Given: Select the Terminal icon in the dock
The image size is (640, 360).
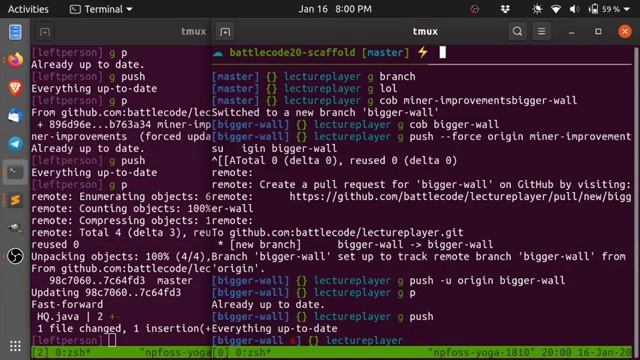Looking at the screenshot, I should point(15,172).
